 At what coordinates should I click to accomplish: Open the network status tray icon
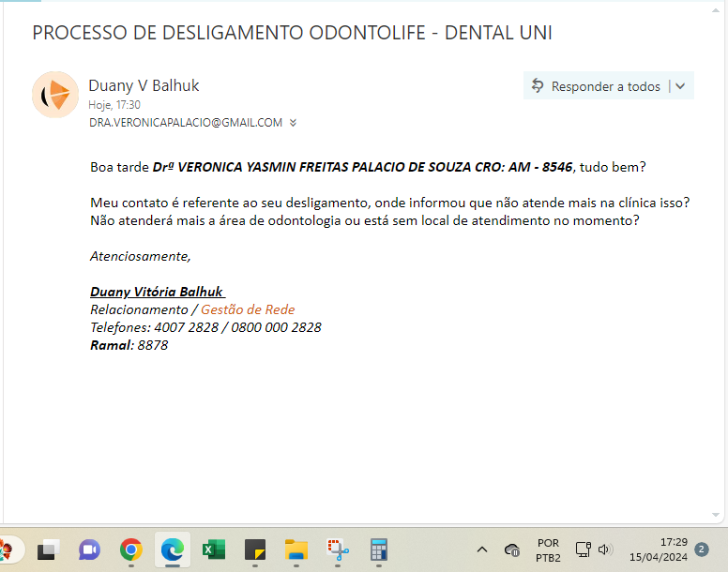click(584, 549)
